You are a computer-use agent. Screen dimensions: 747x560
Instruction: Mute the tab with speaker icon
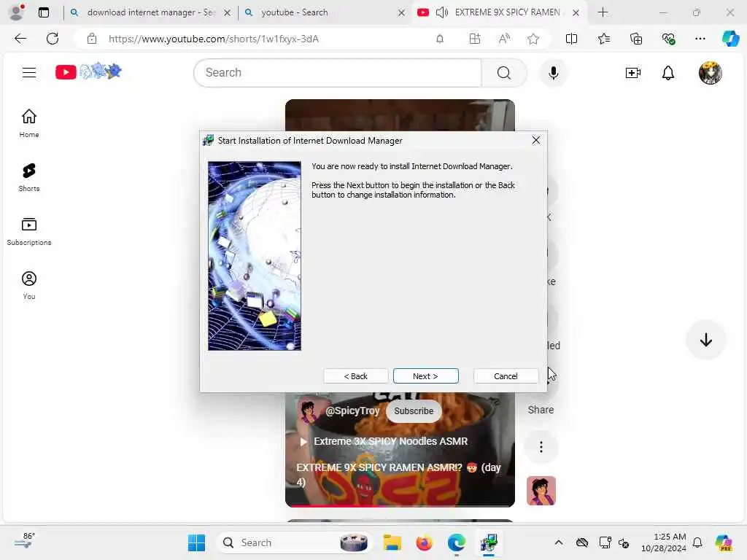tap(441, 12)
